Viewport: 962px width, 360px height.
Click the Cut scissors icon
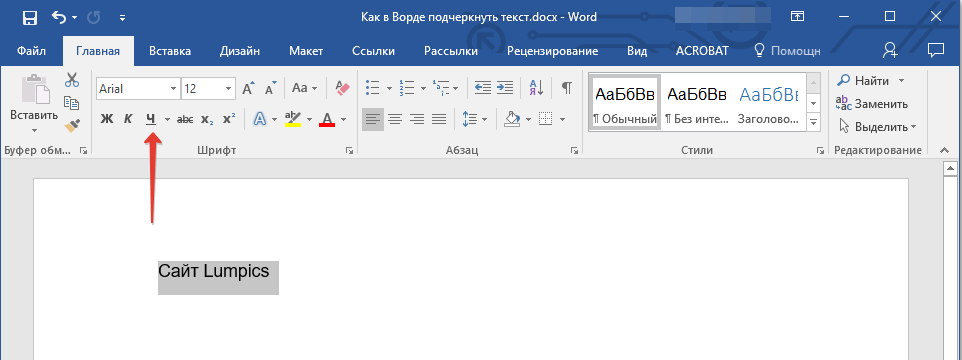72,80
